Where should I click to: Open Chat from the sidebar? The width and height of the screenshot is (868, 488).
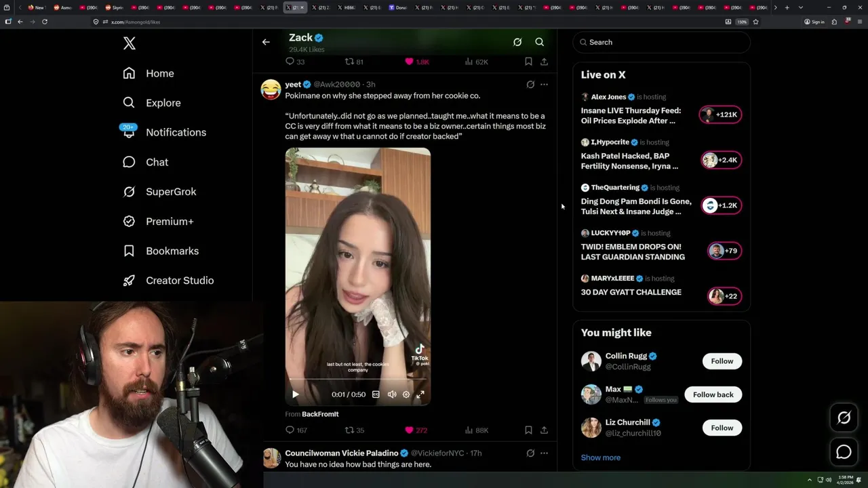click(146, 162)
